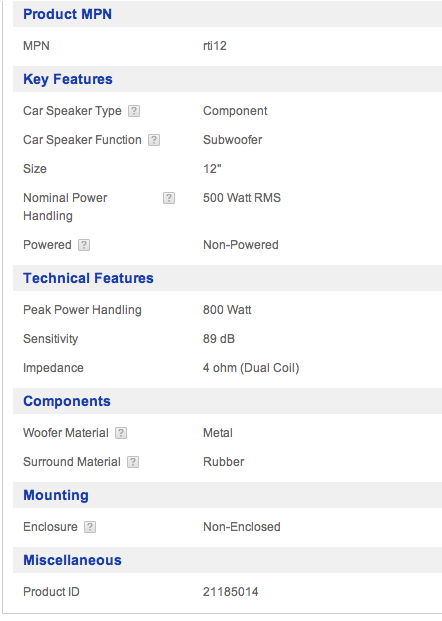Screen dimensions: 442x621
Task: Click the 500 Watt RMS value
Action: (x=242, y=198)
